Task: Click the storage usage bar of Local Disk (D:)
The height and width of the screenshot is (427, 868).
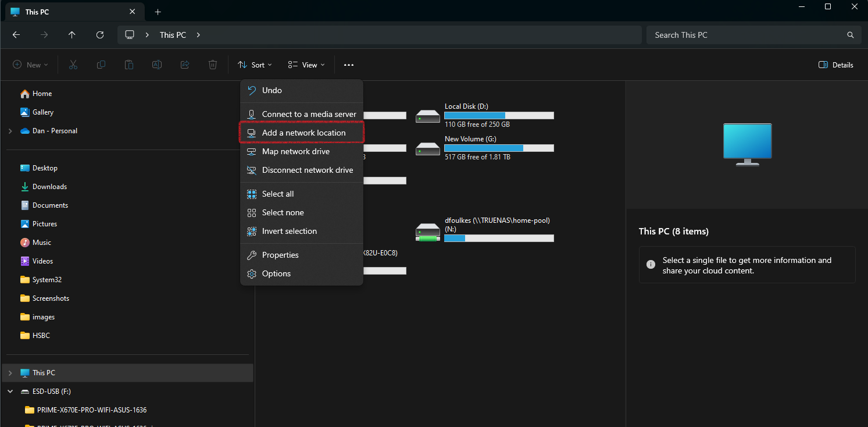Action: [x=498, y=115]
